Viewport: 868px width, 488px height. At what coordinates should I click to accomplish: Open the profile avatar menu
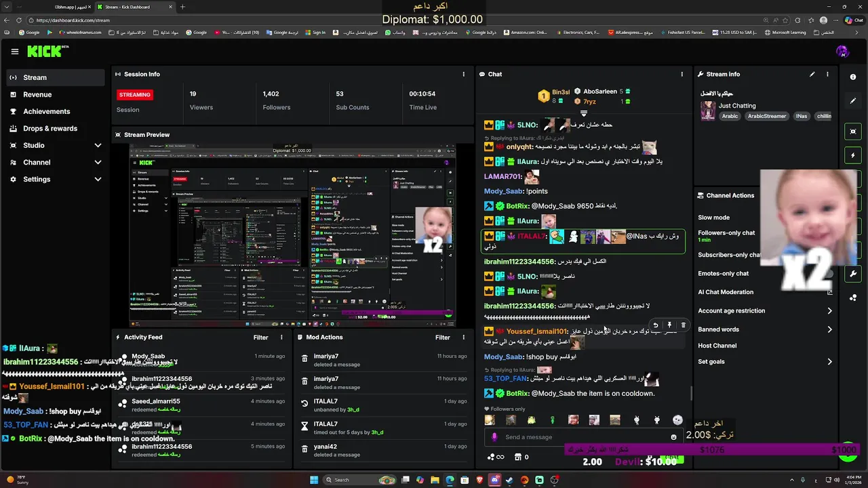842,52
